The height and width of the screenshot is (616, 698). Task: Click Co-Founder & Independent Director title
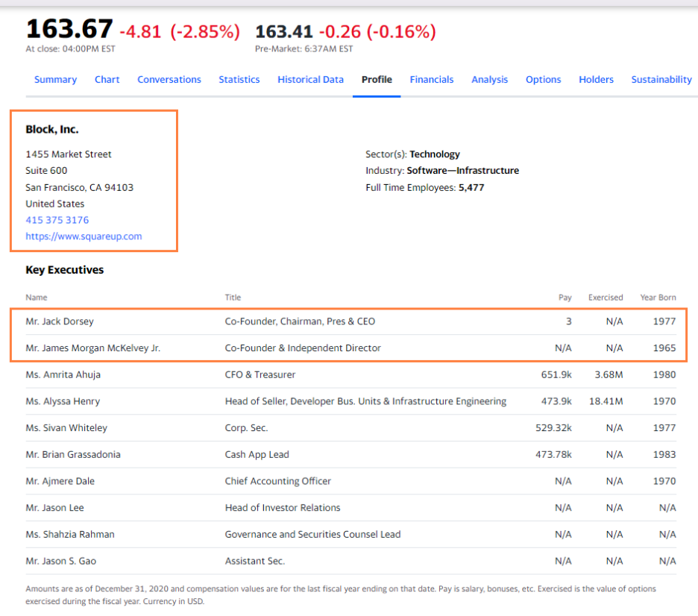click(x=303, y=348)
